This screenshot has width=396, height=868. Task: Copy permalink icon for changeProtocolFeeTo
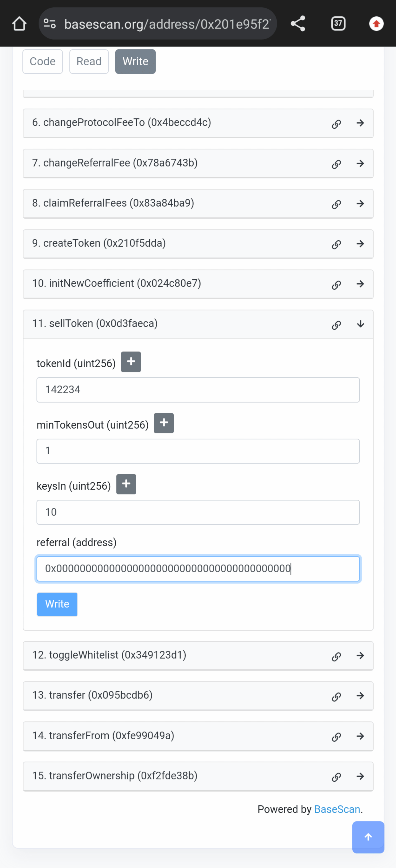point(336,124)
